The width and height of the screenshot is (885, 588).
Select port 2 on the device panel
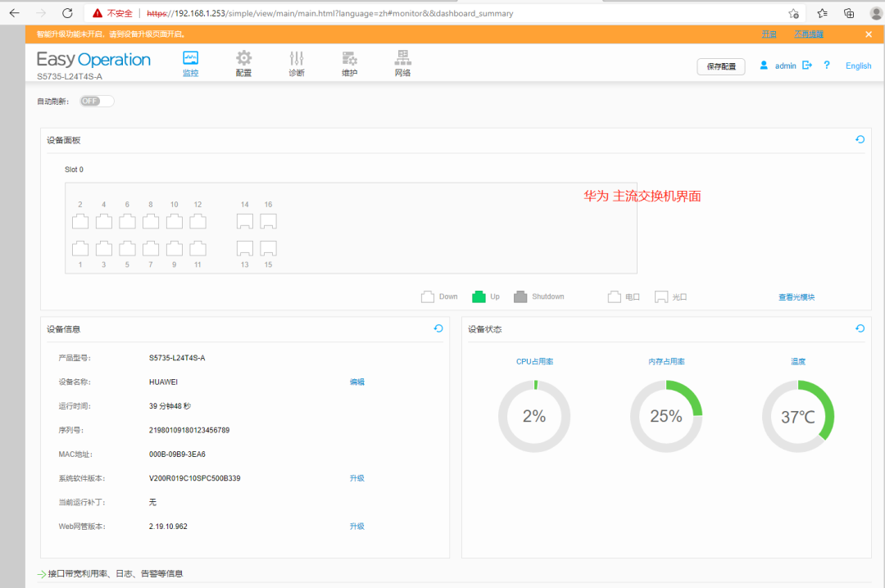point(80,221)
